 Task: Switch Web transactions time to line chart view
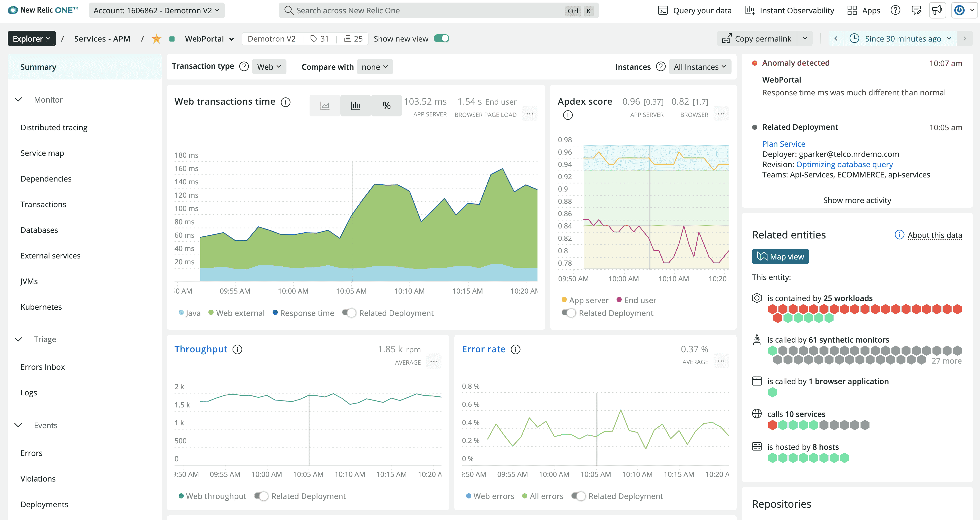(325, 105)
